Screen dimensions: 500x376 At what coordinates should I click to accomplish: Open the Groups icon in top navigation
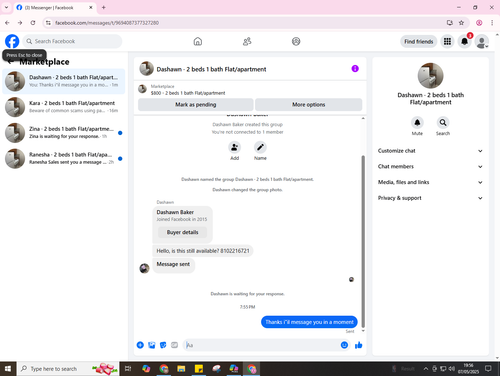(x=296, y=41)
